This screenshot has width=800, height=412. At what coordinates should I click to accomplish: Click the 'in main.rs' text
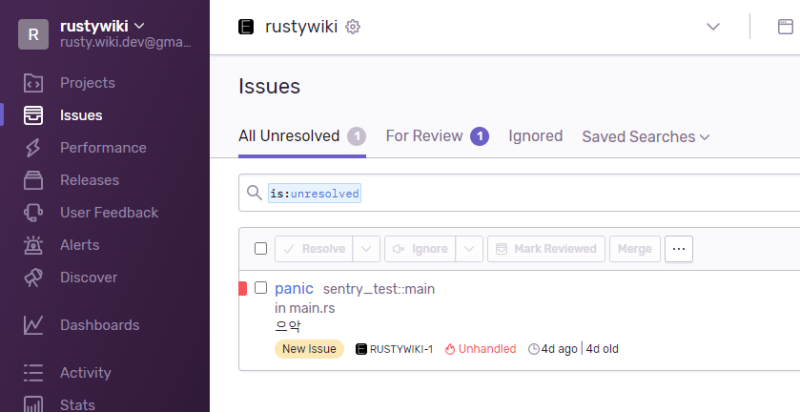pyautogui.click(x=305, y=308)
